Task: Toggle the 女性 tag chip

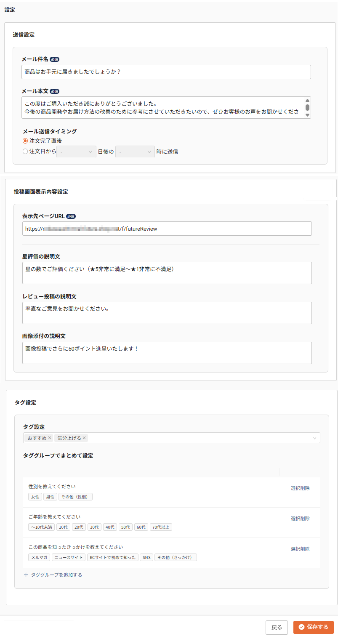Action: pyautogui.click(x=35, y=497)
